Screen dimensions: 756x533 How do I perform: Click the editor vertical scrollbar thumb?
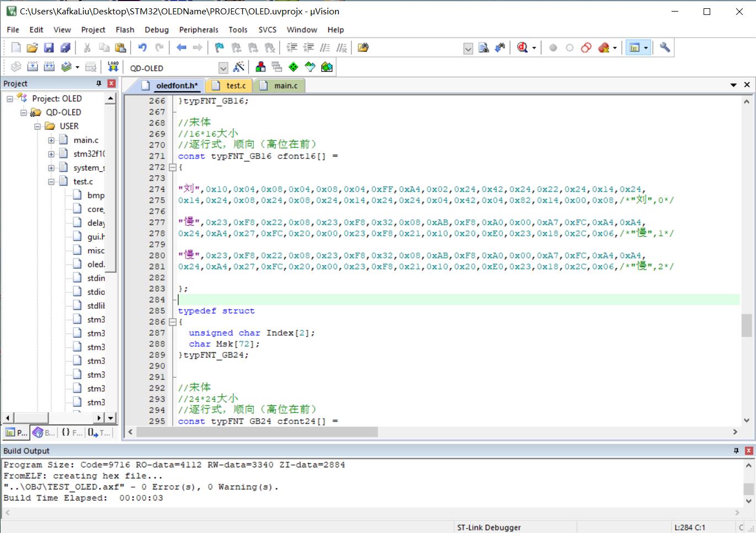[x=747, y=325]
